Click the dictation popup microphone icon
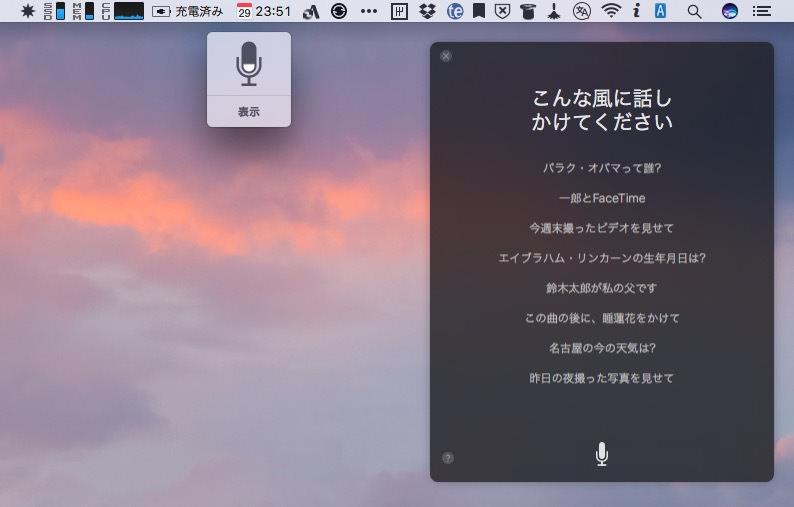 pyautogui.click(x=249, y=64)
